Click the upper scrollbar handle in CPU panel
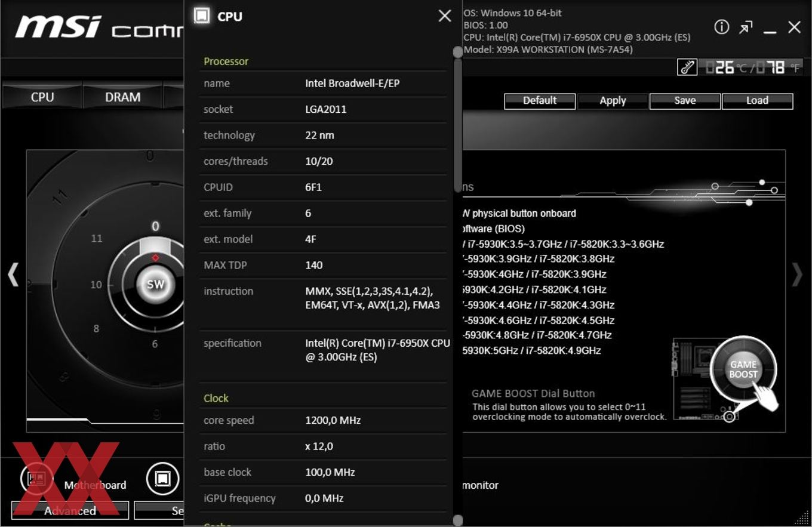 click(x=458, y=53)
